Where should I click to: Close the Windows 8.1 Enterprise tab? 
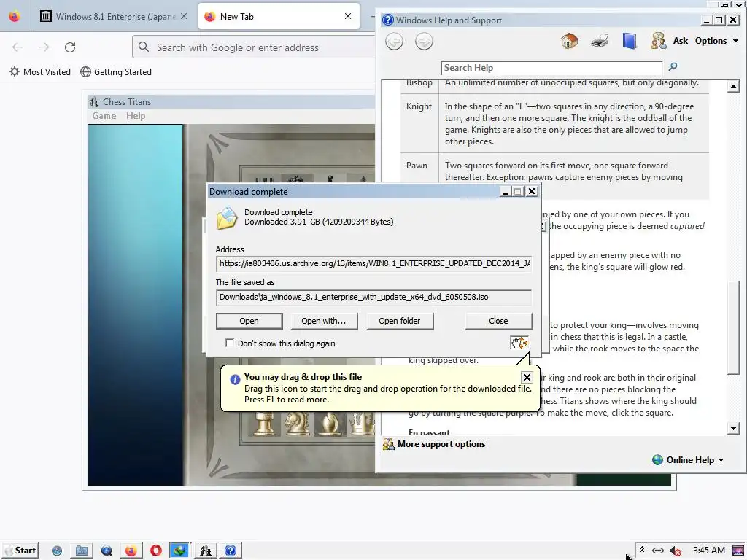click(184, 16)
